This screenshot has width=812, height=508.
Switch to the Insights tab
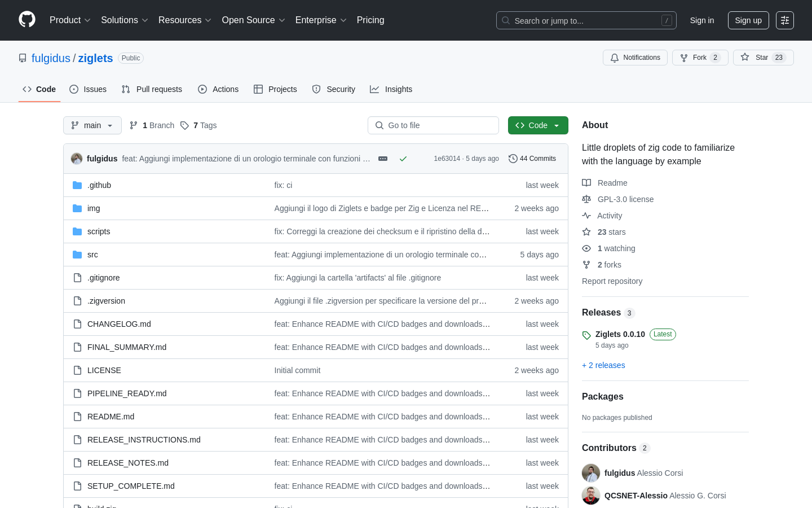(x=391, y=89)
